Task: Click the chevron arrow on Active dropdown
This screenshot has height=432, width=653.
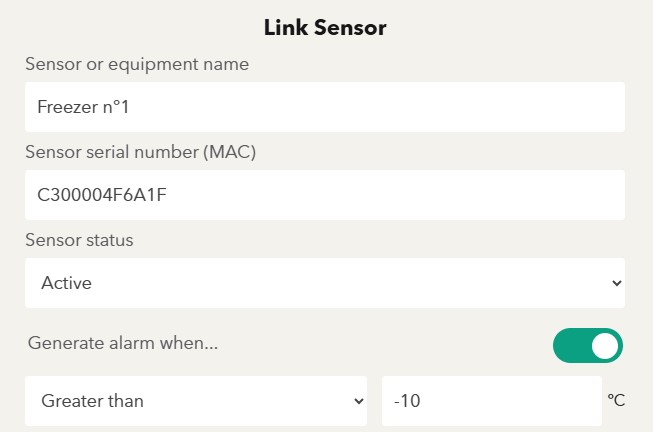Action: 615,283
